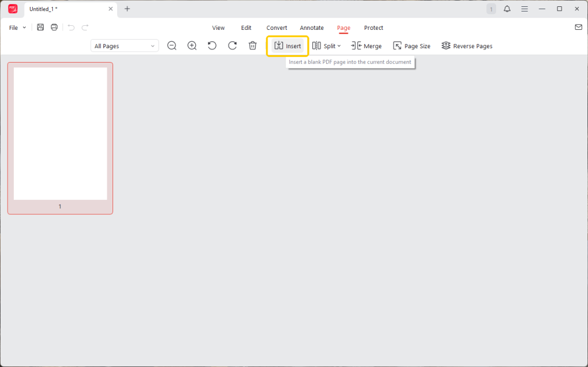Switch to the Annotate tab
Screen dimensions: 588x367
point(312,28)
